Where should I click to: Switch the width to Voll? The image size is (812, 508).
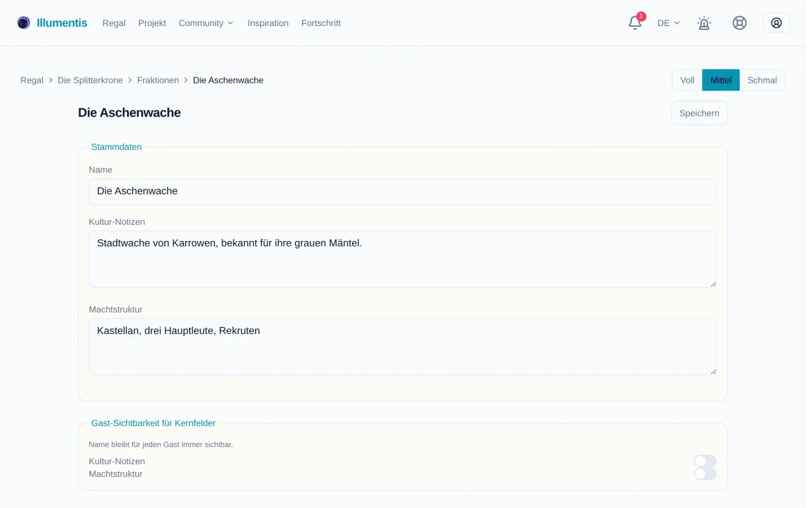[x=687, y=80]
